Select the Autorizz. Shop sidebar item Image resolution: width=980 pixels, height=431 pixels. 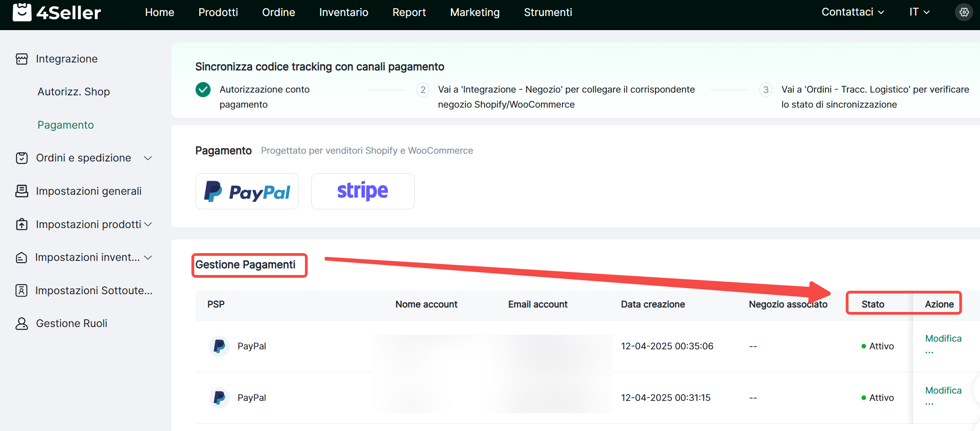pyautogui.click(x=73, y=92)
